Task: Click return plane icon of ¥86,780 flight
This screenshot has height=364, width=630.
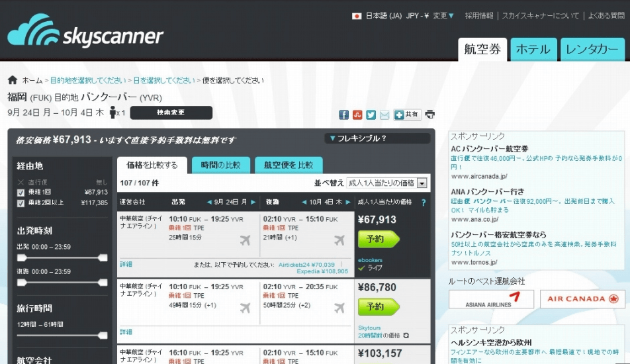Action: pos(339,308)
